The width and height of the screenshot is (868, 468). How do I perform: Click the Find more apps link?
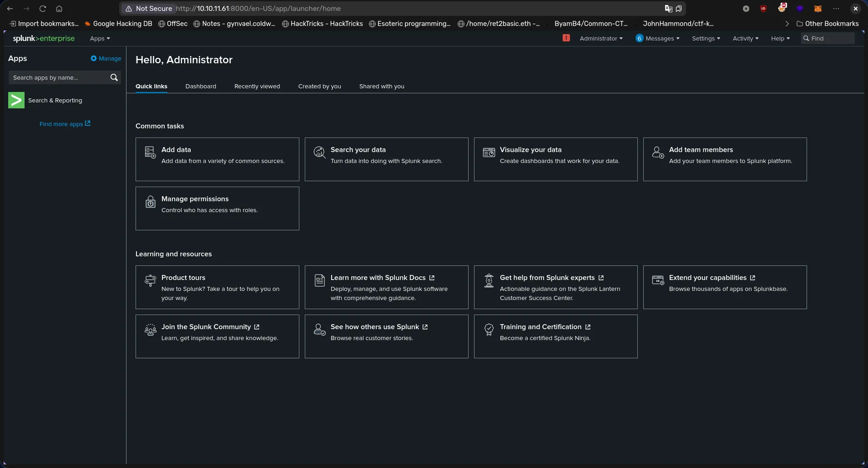pos(65,124)
